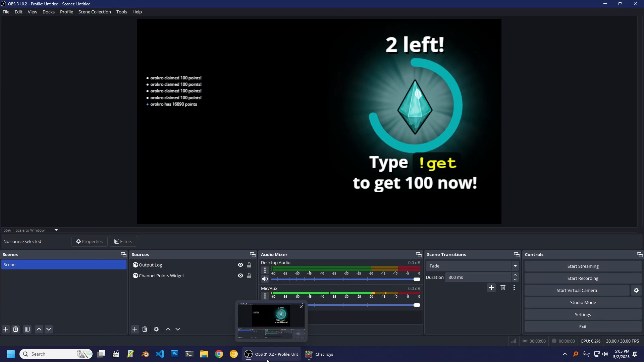The height and width of the screenshot is (362, 644).
Task: Expand the Scale to Window dropdown
Action: (56, 231)
